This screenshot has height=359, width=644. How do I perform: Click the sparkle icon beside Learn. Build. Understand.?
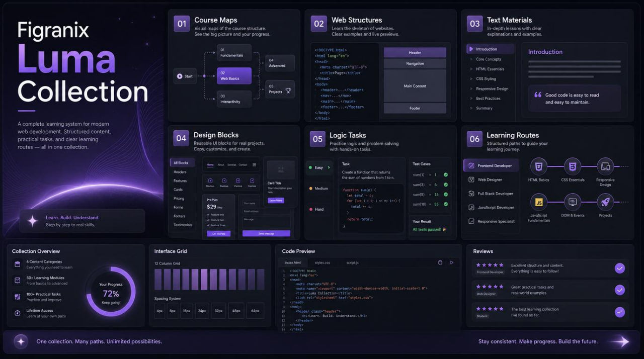[x=33, y=221]
